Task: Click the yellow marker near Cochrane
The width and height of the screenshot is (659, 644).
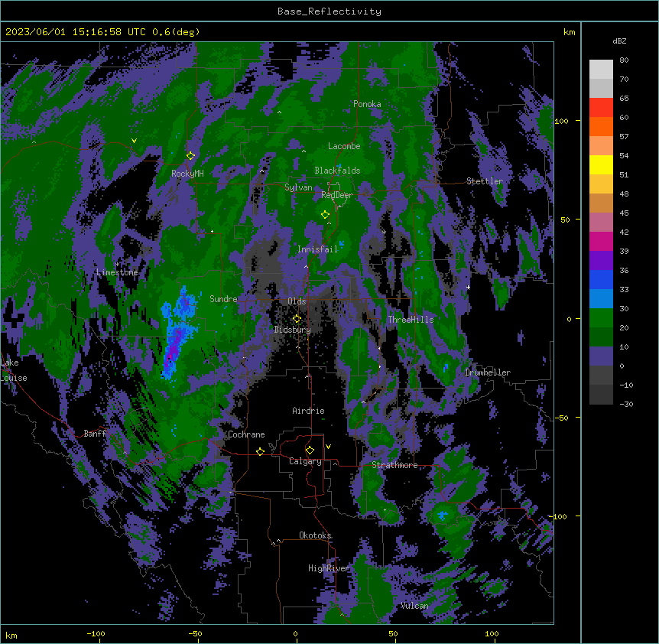Action: (260, 451)
